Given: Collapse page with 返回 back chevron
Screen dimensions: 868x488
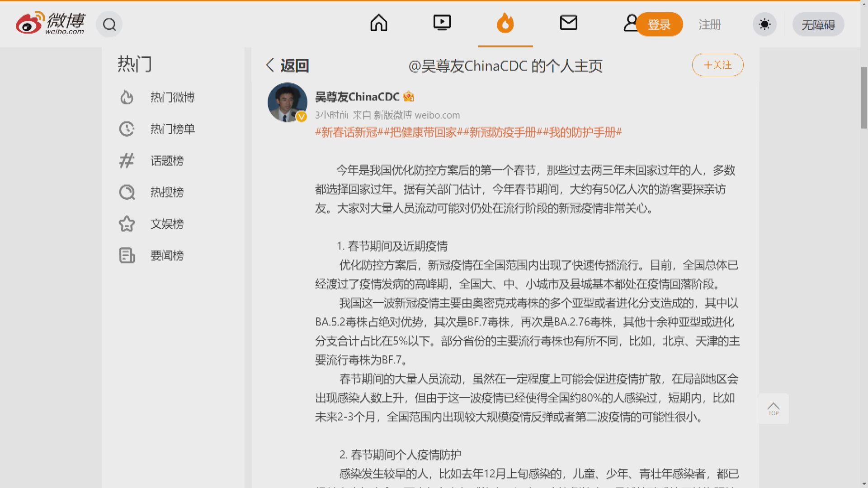Looking at the screenshot, I should click(270, 66).
